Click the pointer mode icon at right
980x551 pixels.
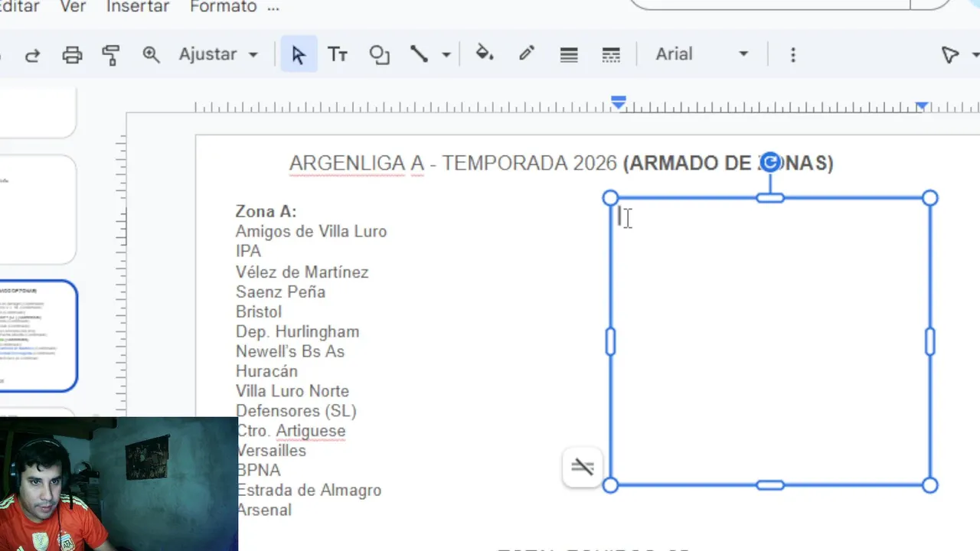[950, 55]
